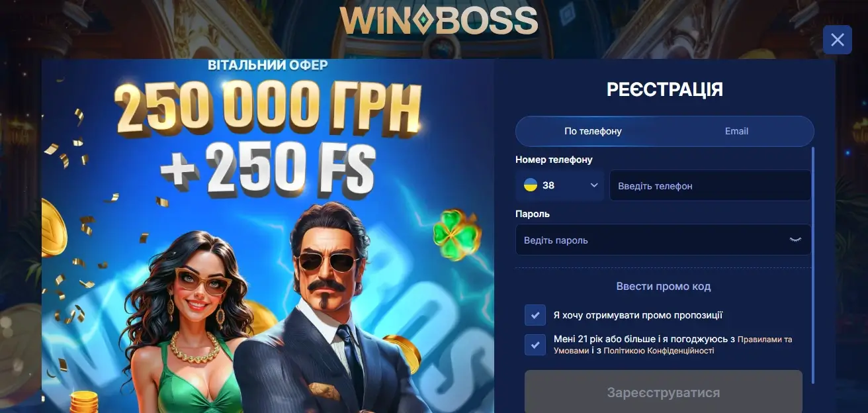
Task: Focus the Введіть телефон input field
Action: pyautogui.click(x=710, y=185)
